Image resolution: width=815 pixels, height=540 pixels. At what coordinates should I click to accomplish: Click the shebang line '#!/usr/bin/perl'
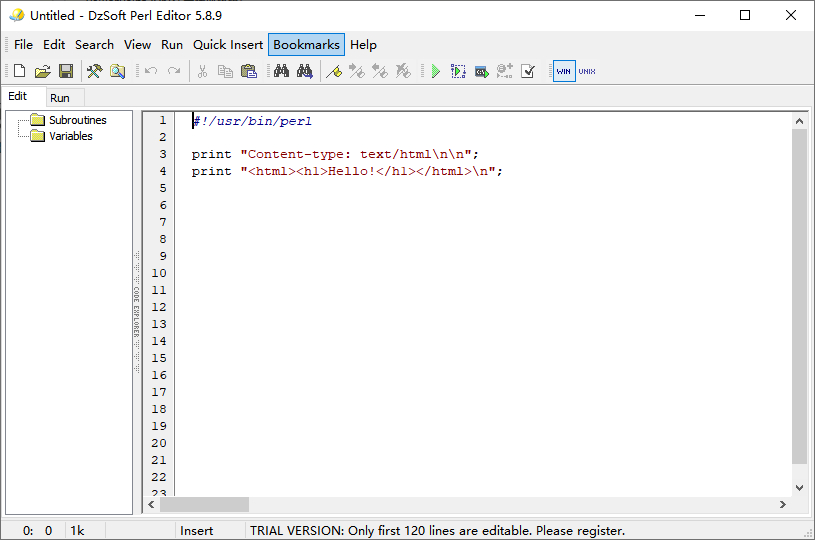(252, 121)
